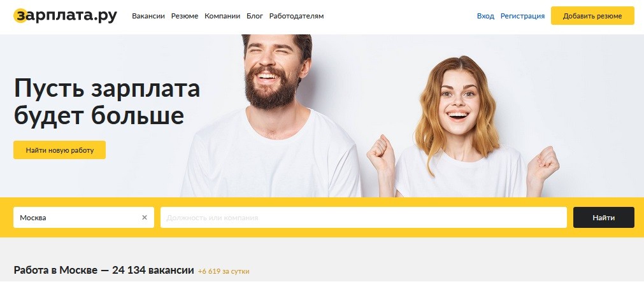Click the Вход login link
Viewport: 644px width, 282px height.
point(485,16)
